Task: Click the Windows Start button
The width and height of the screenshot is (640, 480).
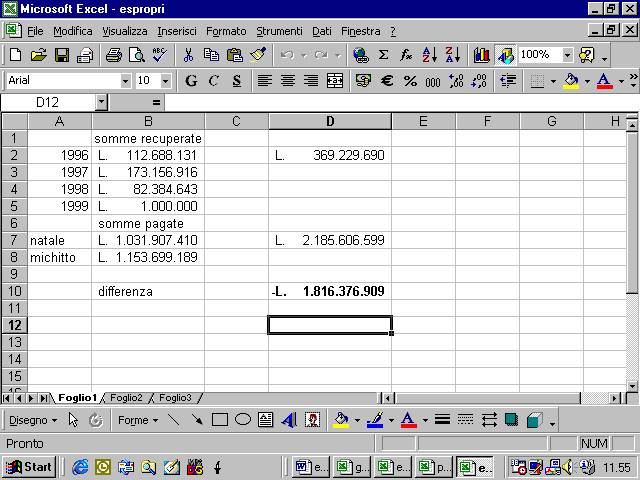Action: tap(29, 467)
